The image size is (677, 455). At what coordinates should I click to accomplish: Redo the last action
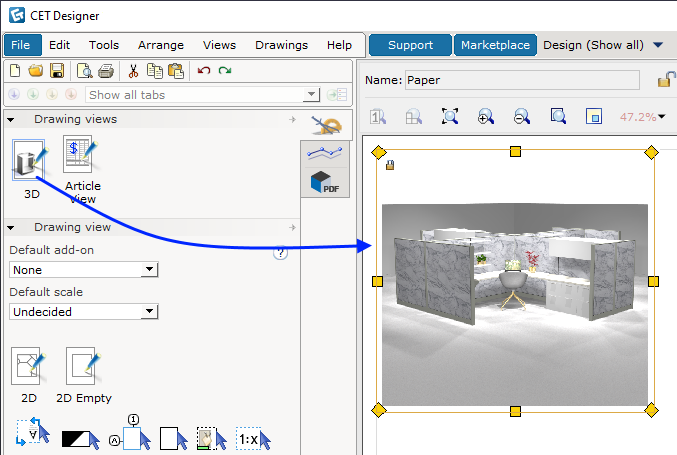(x=225, y=70)
